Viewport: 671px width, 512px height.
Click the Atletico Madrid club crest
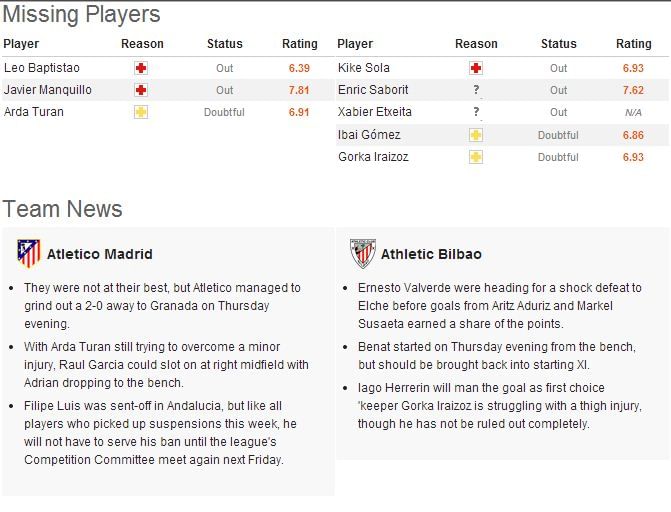tap(29, 253)
